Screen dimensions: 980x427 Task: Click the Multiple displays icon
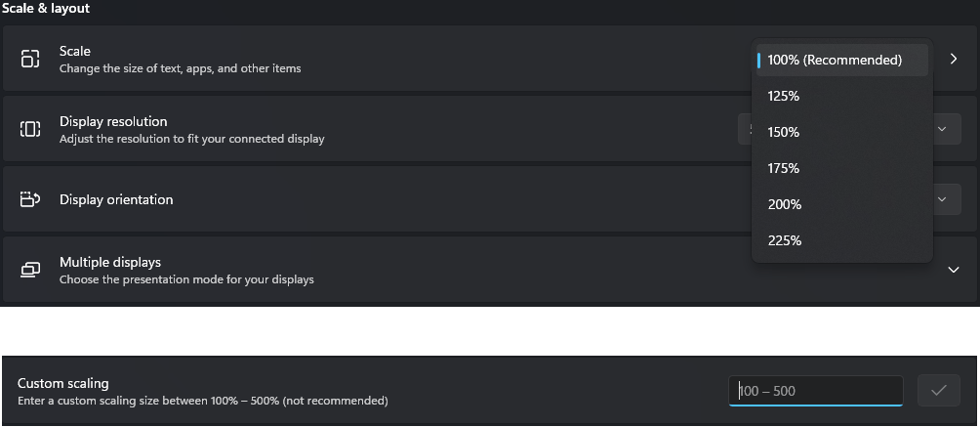[30, 270]
